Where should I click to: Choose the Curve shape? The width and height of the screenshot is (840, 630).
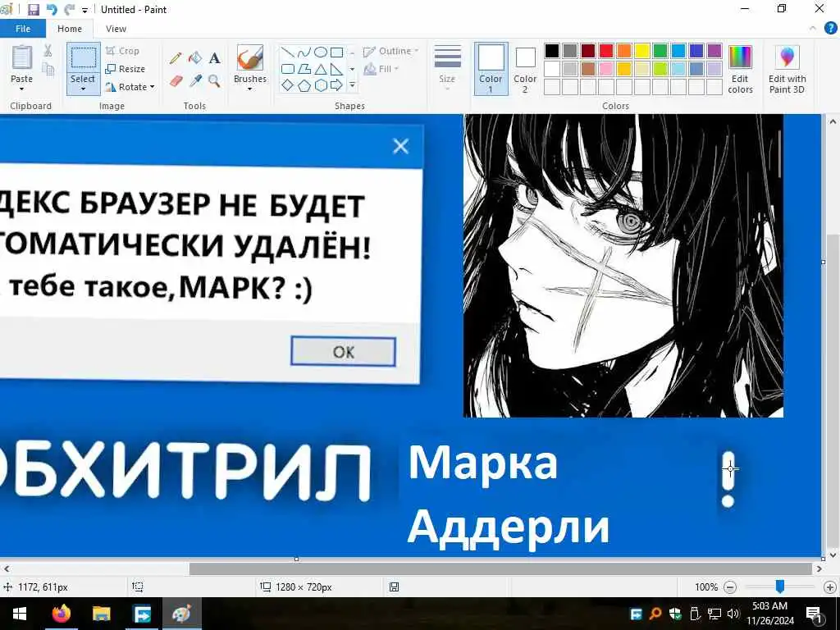pos(304,52)
